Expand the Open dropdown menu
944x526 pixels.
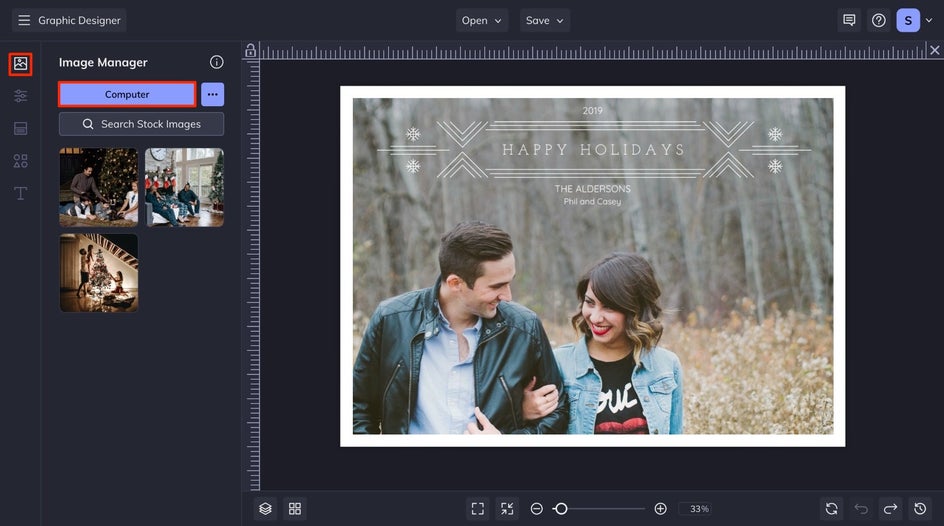(482, 20)
